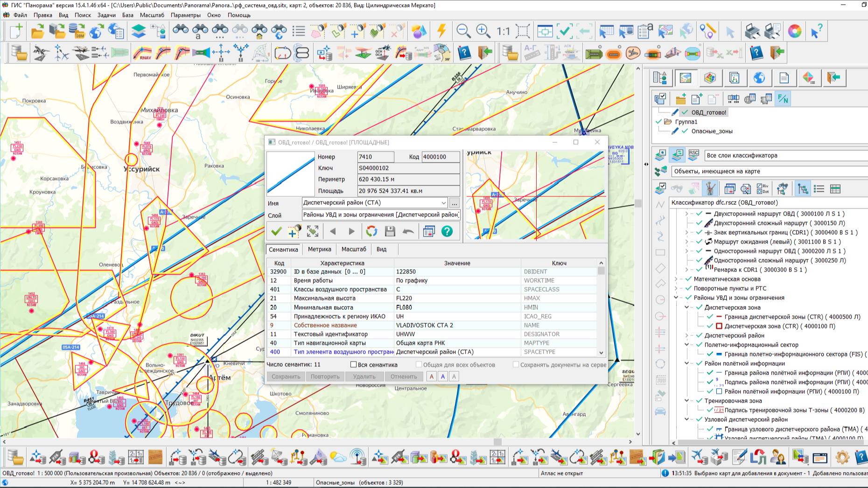Enable the 'Вся семантика' checkbox
Screen dimensions: 868x488
click(354, 365)
